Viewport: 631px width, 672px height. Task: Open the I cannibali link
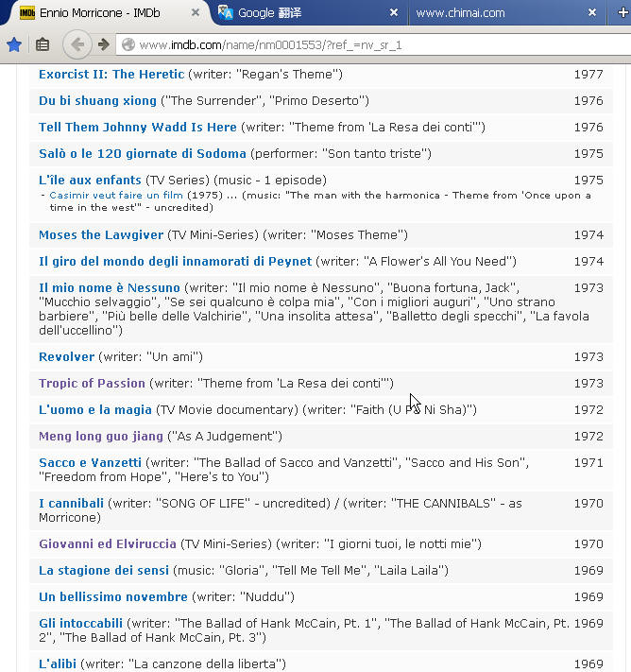tap(71, 503)
